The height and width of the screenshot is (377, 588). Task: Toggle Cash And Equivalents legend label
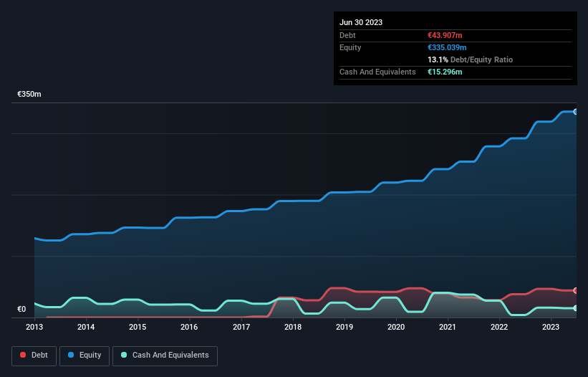coord(170,355)
